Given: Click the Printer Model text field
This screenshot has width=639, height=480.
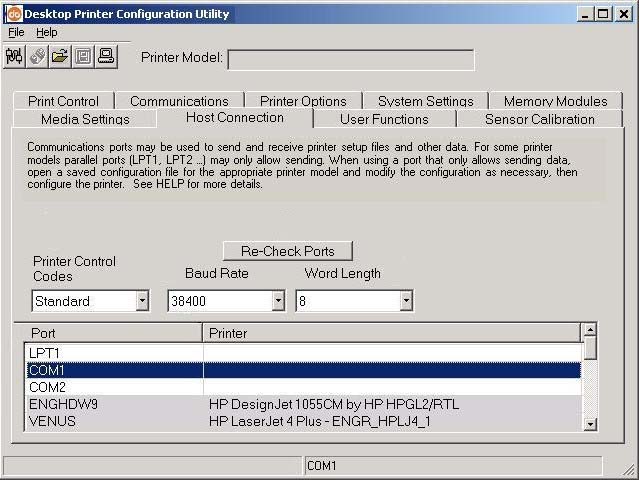Looking at the screenshot, I should [x=350, y=60].
